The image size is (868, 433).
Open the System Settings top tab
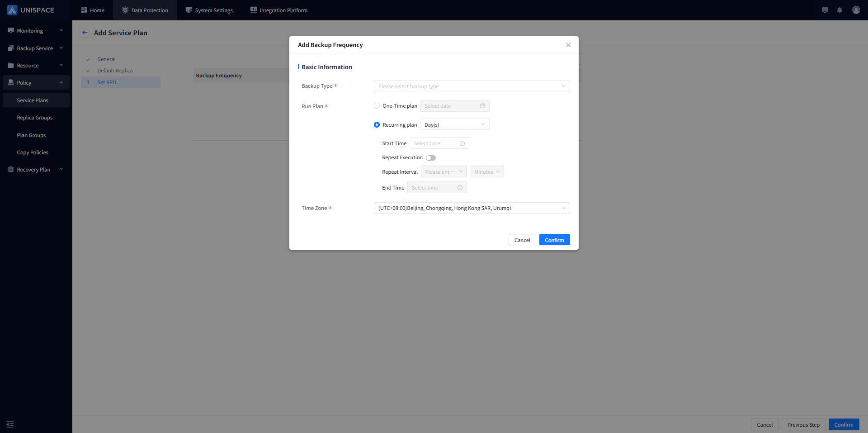pos(209,10)
